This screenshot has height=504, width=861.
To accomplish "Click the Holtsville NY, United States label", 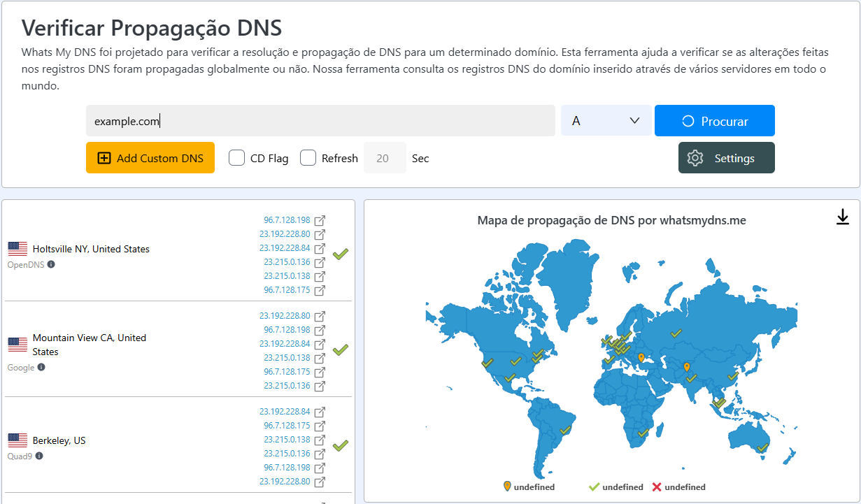I will [x=91, y=249].
